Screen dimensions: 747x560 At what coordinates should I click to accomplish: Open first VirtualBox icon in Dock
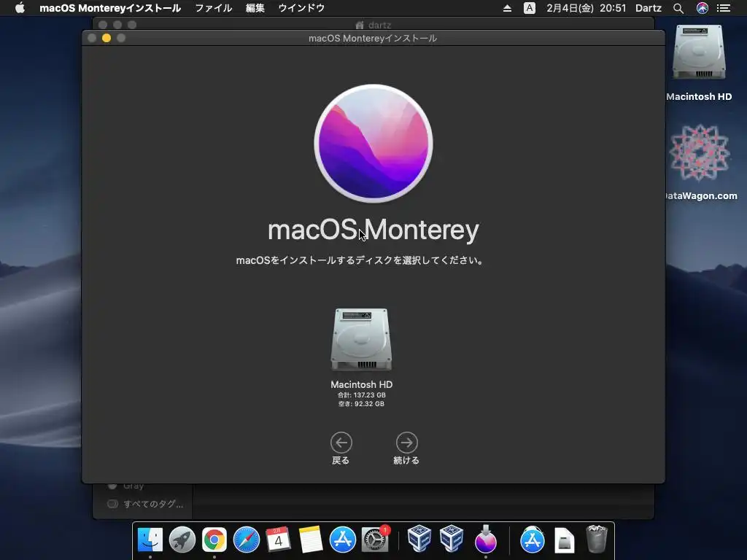point(419,539)
